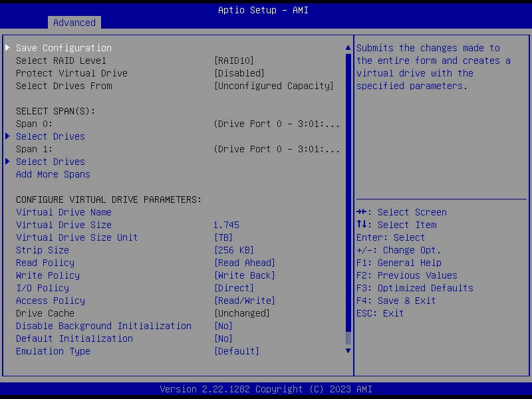Viewport: 532px width, 399px height.
Task: Click the F3: Optimized Defaults hint
Action: pyautogui.click(x=414, y=288)
